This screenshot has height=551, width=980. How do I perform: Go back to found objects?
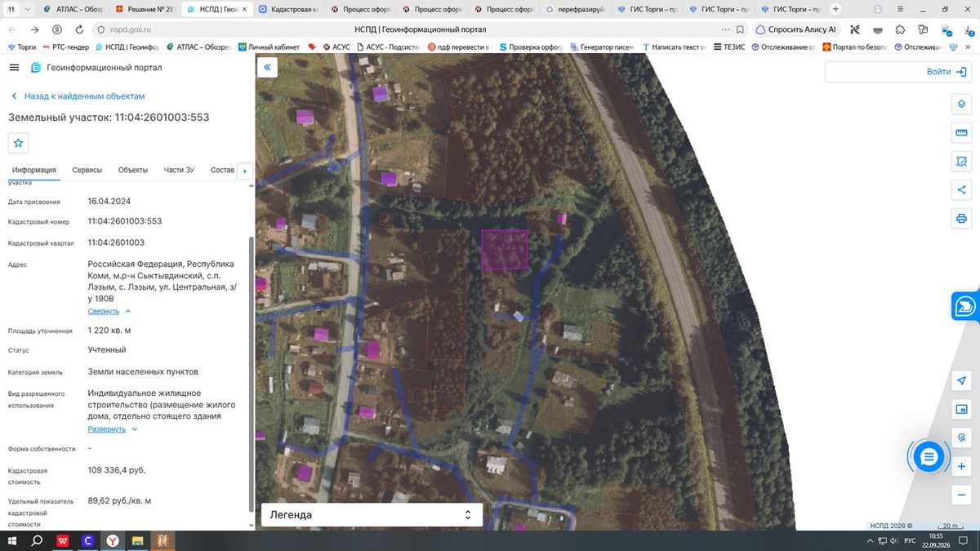(78, 96)
